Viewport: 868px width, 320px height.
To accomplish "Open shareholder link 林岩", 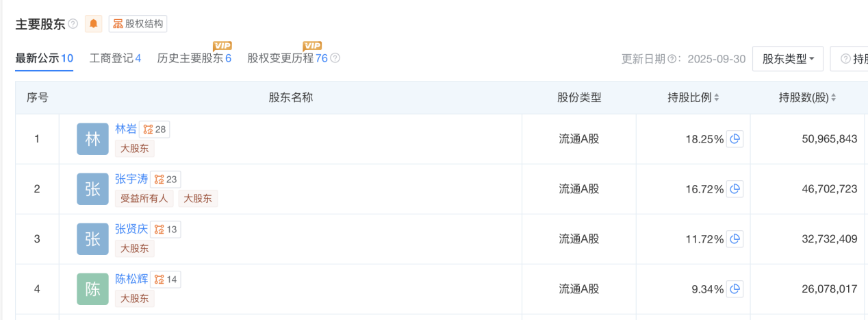I will [126, 129].
